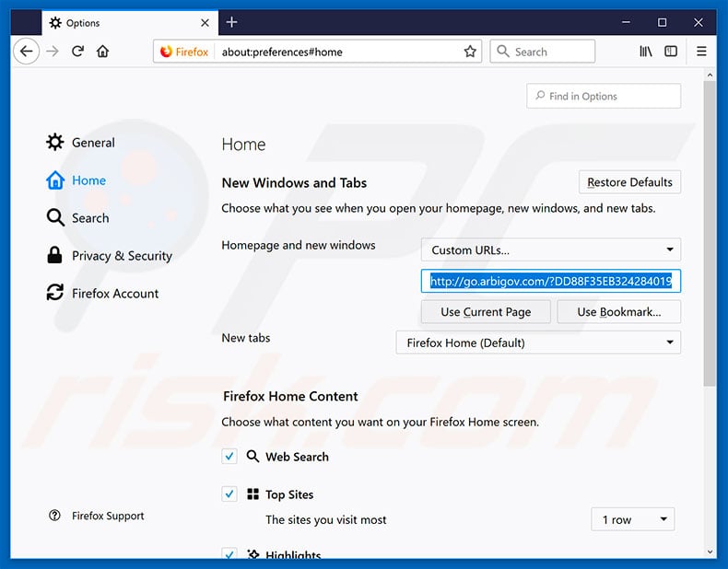Open Firefox Account category
This screenshot has width=728, height=569.
pos(102,293)
